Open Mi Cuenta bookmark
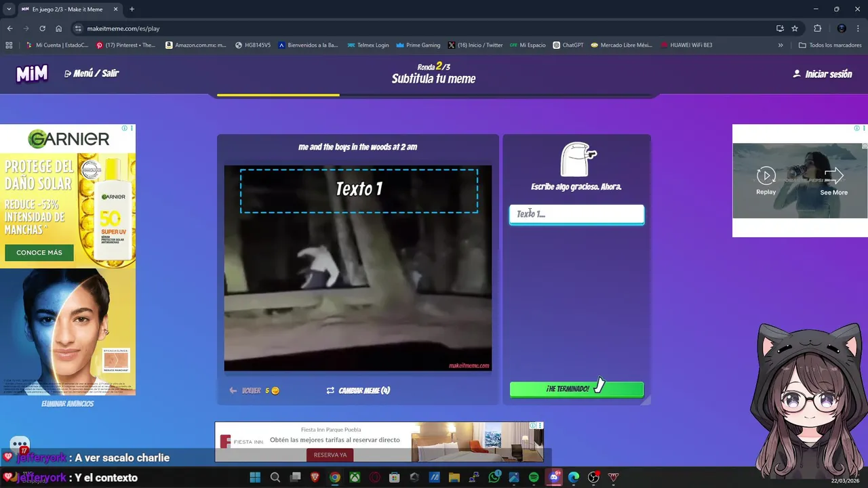 pyautogui.click(x=57, y=45)
